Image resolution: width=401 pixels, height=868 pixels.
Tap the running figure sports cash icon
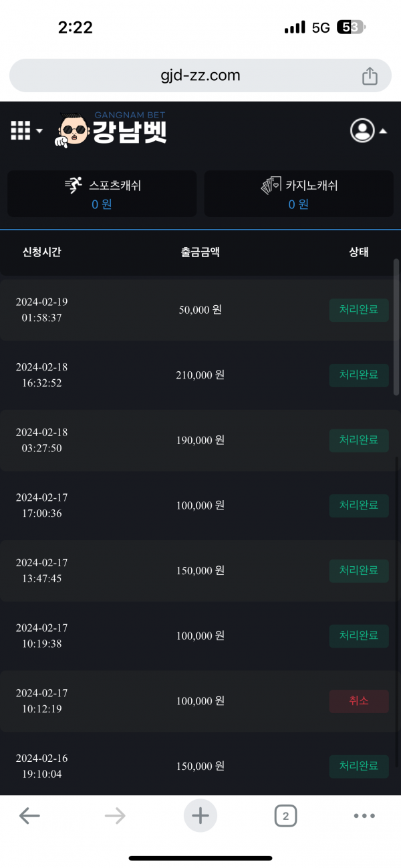tap(74, 186)
